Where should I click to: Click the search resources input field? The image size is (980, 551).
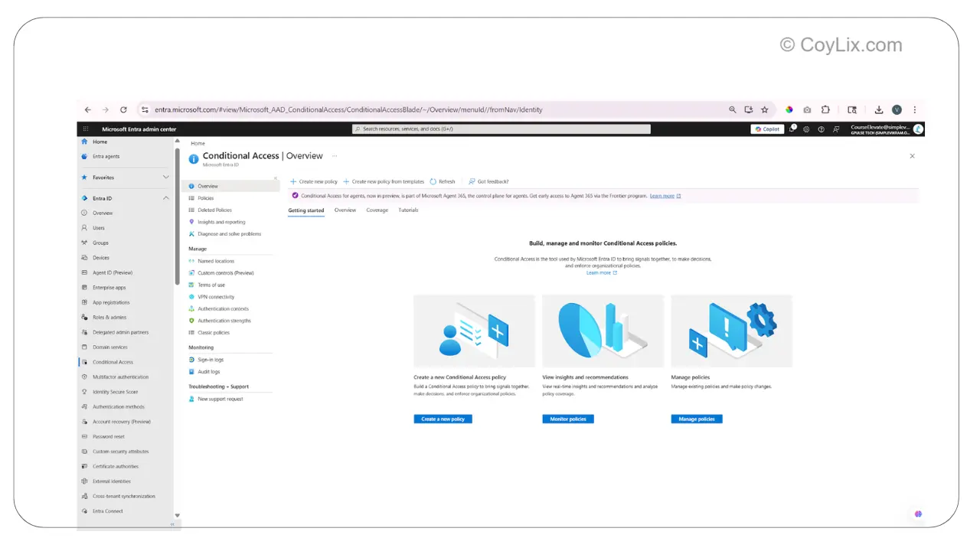pyautogui.click(x=501, y=129)
